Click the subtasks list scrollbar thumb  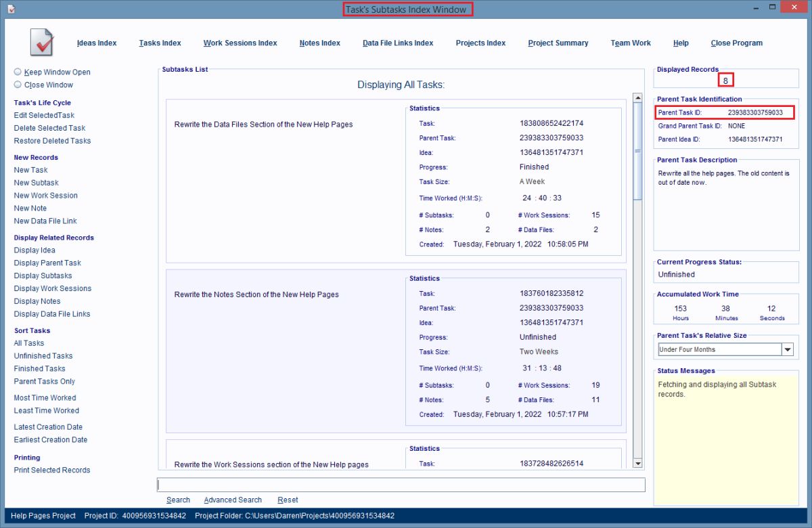tap(637, 152)
